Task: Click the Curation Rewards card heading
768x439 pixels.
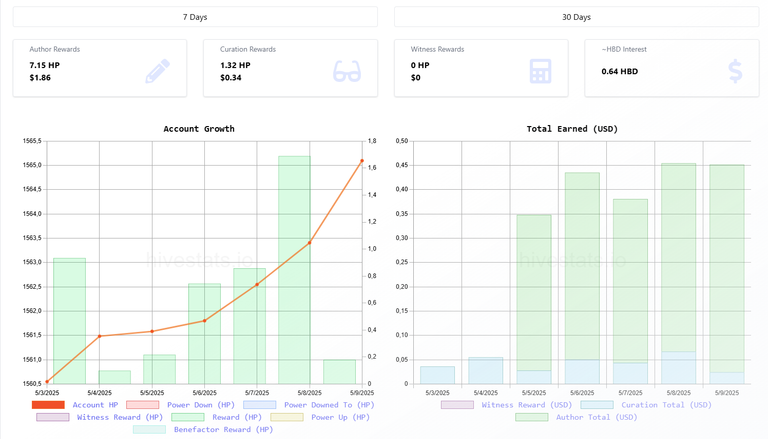Action: [x=248, y=49]
